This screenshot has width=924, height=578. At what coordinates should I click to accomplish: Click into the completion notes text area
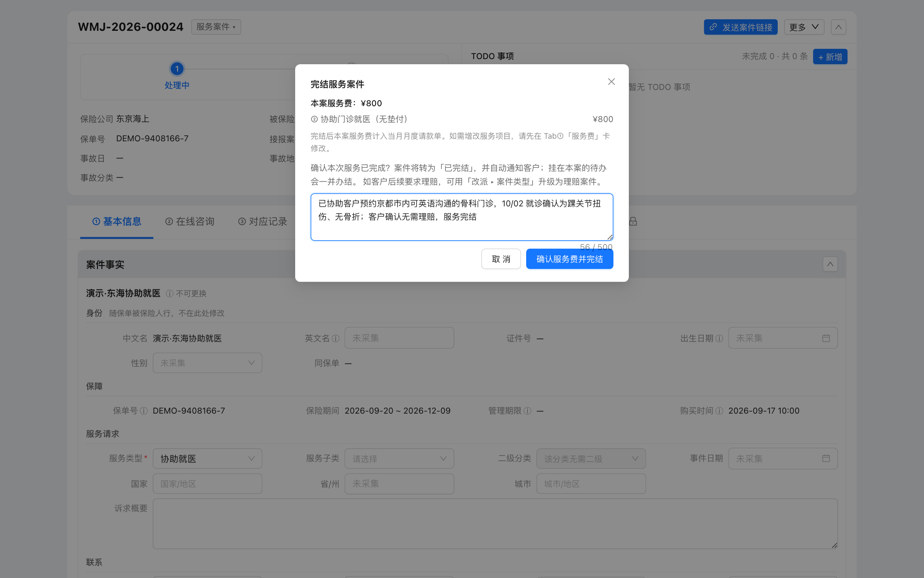pos(462,217)
